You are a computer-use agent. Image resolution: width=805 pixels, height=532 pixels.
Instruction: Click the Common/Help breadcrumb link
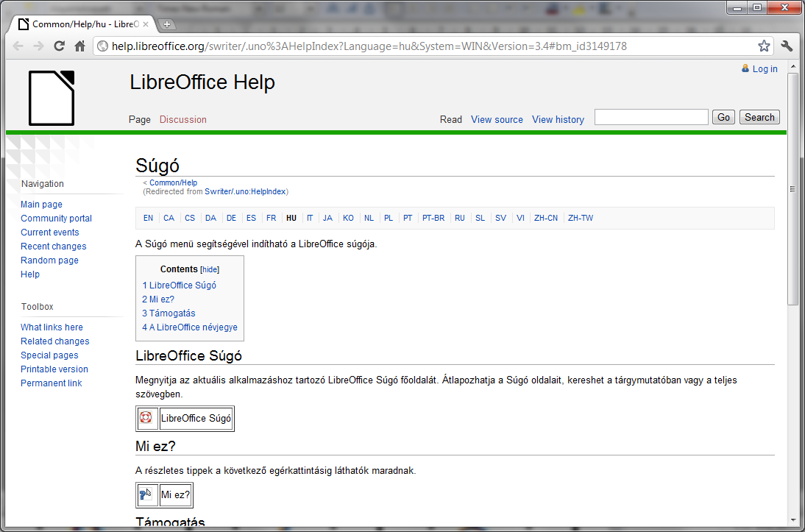coord(173,182)
